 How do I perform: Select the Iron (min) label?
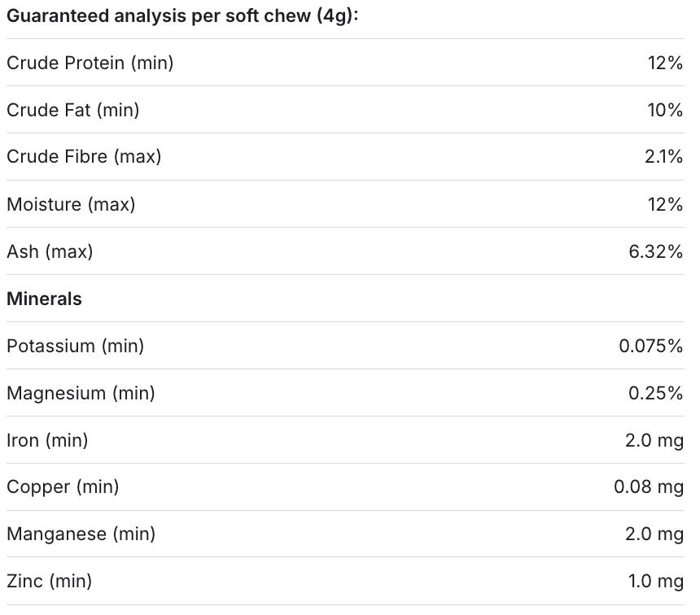coord(47,440)
